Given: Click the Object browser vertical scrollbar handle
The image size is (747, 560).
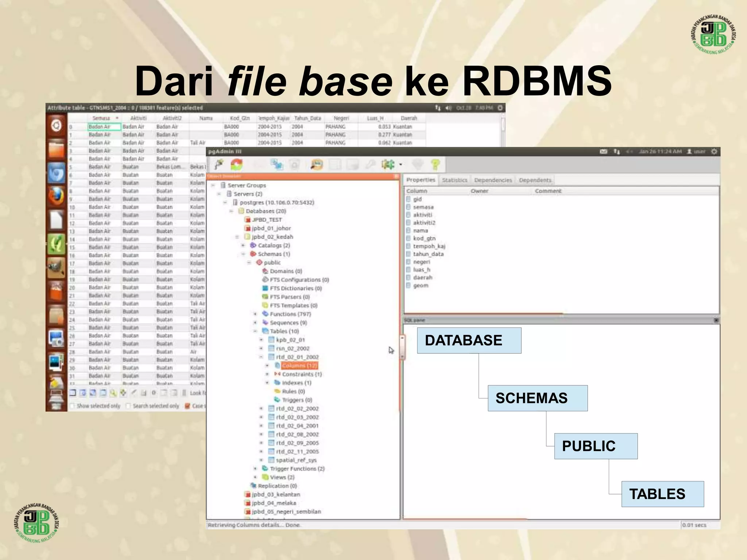Looking at the screenshot, I should tap(402, 347).
